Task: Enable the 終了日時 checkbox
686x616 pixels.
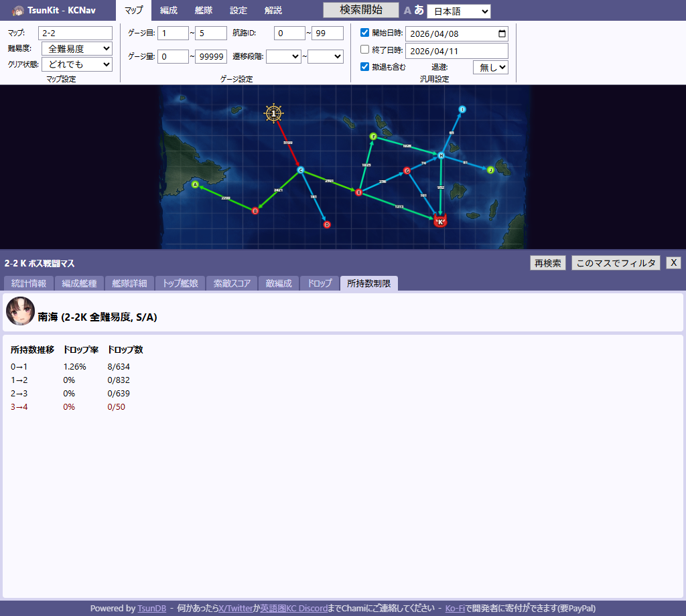Action: pyautogui.click(x=365, y=50)
